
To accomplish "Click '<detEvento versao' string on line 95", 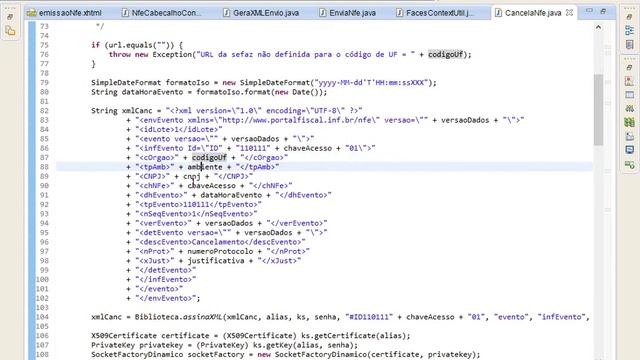I will pos(183,233).
